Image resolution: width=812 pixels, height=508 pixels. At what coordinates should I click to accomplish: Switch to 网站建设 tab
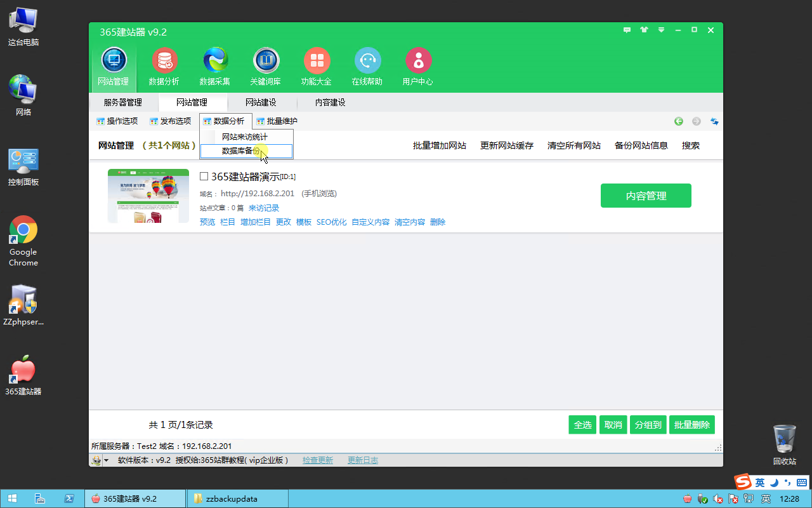[261, 102]
